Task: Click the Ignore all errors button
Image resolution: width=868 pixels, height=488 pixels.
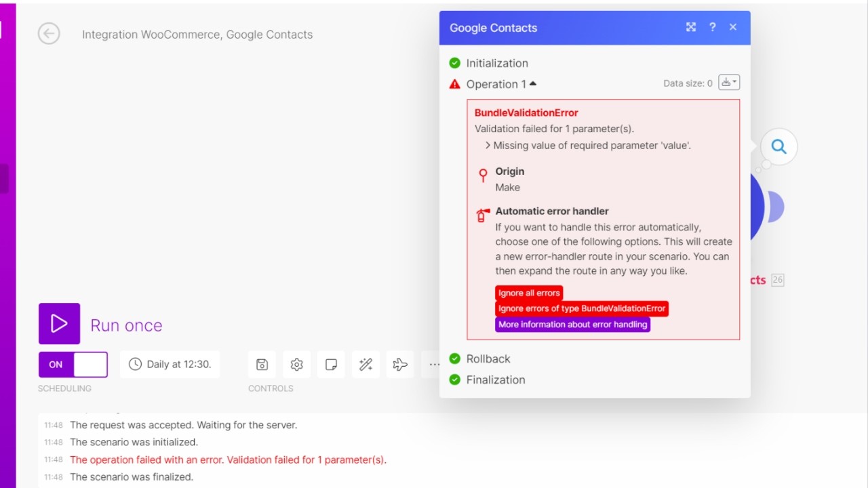Action: coord(529,293)
